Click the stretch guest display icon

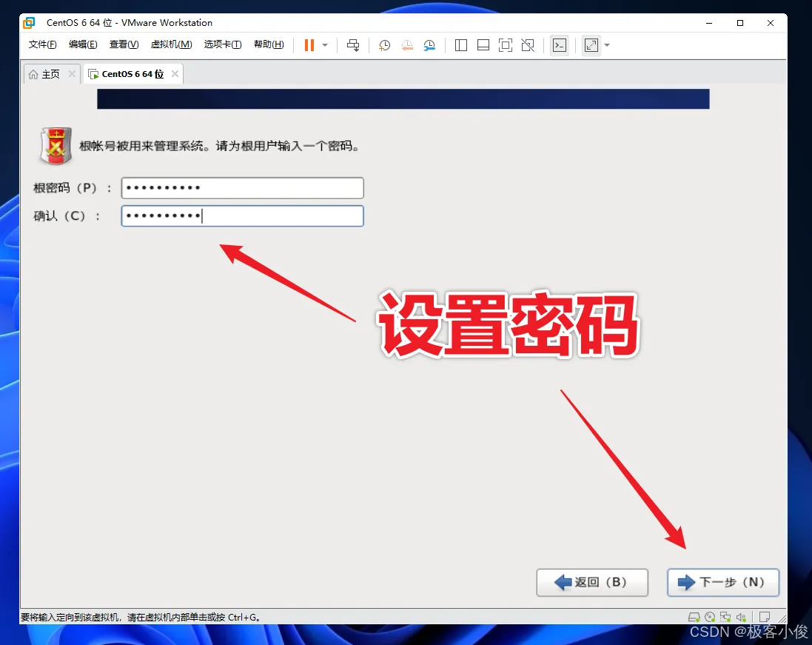pyautogui.click(x=591, y=45)
